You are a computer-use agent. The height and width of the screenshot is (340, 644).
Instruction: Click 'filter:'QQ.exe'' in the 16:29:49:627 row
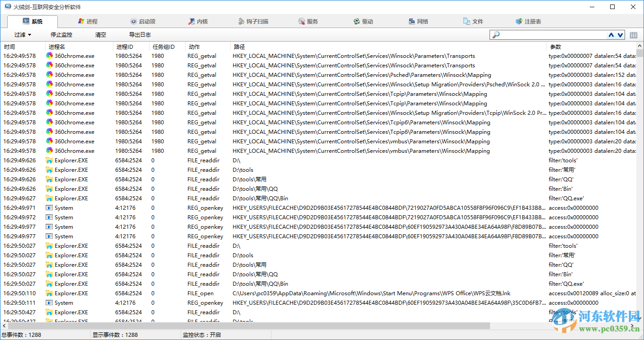tap(566, 198)
